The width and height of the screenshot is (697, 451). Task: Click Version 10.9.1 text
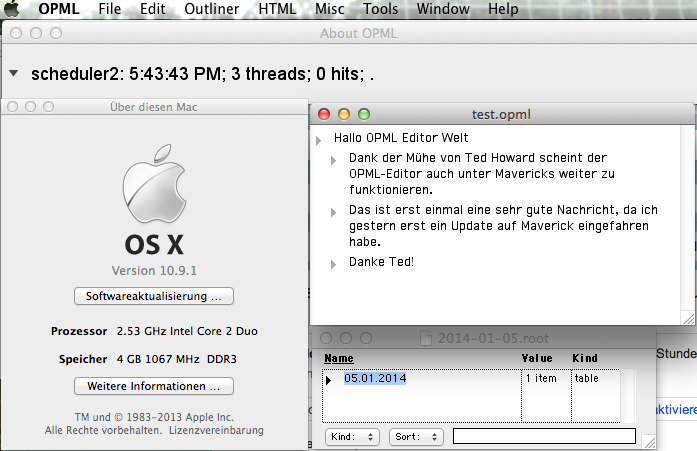pyautogui.click(x=154, y=271)
